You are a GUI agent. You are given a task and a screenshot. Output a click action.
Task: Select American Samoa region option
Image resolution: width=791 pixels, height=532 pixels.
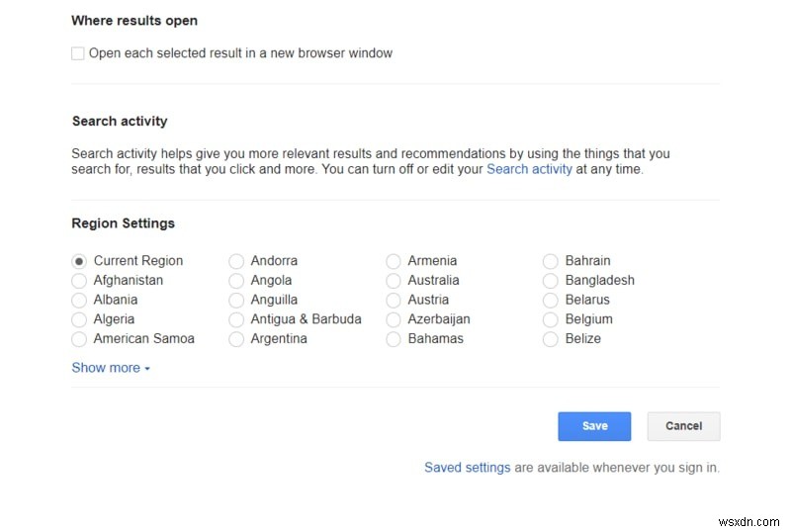[x=79, y=339]
